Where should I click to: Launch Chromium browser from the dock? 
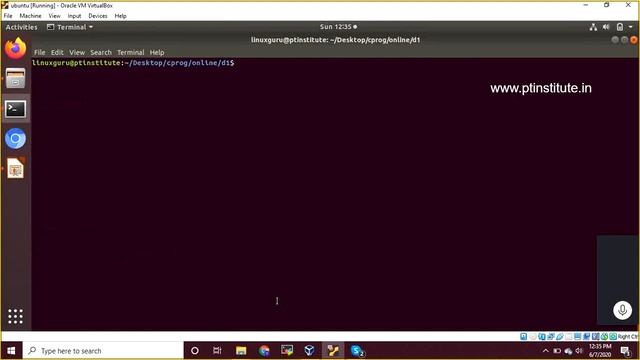pyautogui.click(x=16, y=139)
